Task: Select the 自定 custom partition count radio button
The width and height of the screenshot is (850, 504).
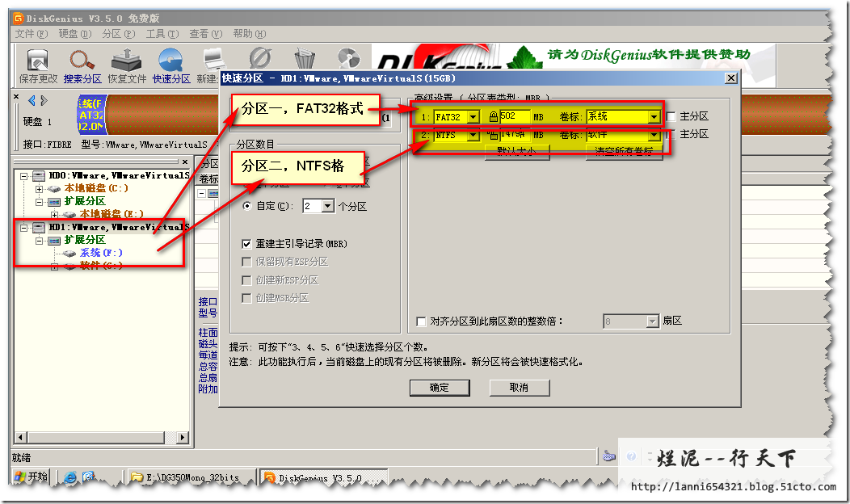Action: point(247,206)
